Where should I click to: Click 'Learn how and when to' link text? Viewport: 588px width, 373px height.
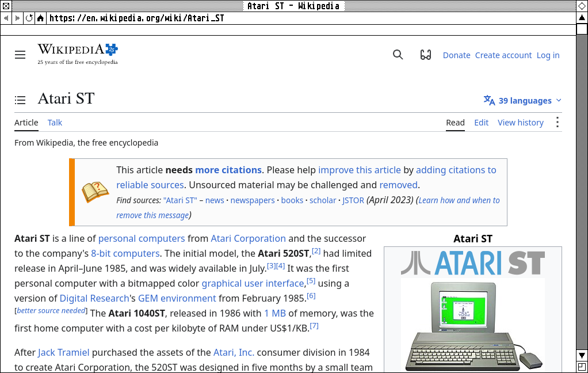459,200
